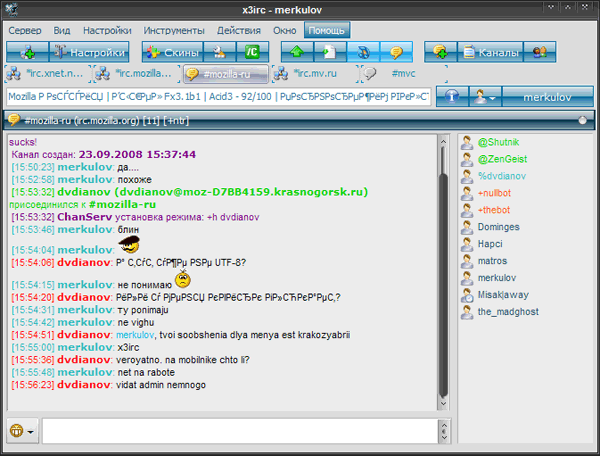600x456 pixels.
Task: Click the chat vertical scrollbar thumb
Action: 443,285
